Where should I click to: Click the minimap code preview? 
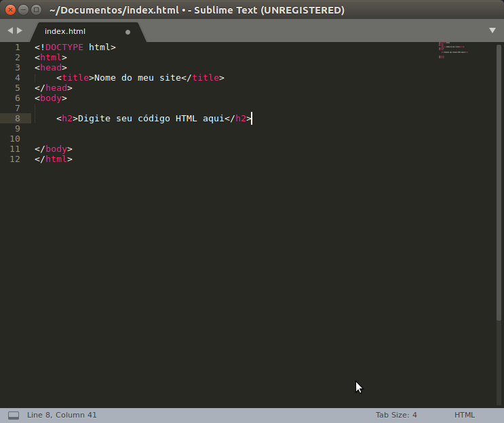[x=451, y=50]
